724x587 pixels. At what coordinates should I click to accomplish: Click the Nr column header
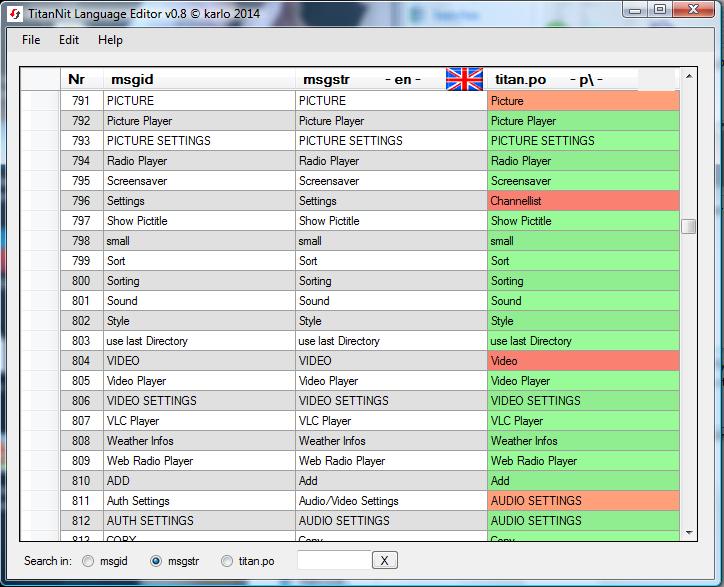(x=77, y=79)
